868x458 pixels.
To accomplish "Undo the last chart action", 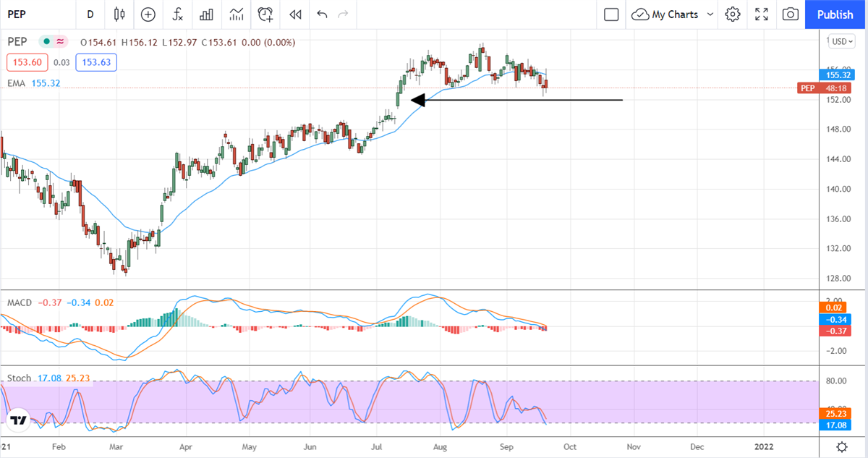I will click(322, 14).
